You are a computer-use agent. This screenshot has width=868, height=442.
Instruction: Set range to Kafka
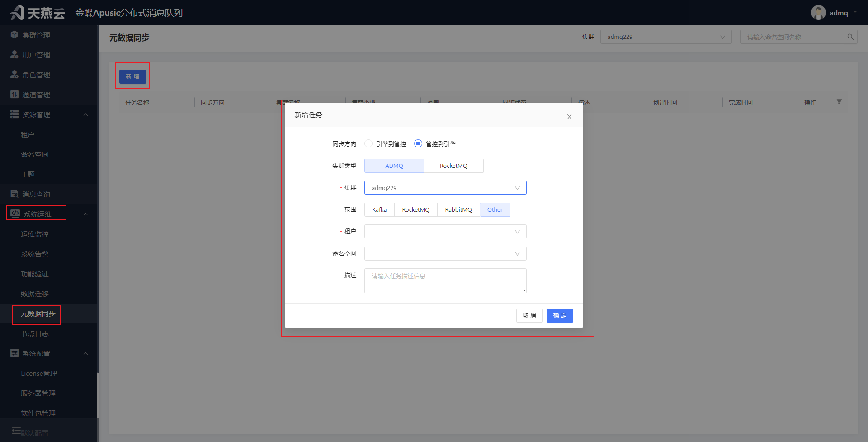click(x=379, y=209)
